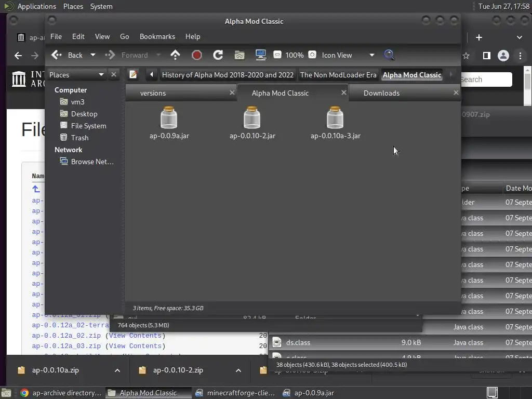This screenshot has height=399, width=532.
Task: Expand options for ap-0.0.10-2.zip download
Action: pos(238,370)
